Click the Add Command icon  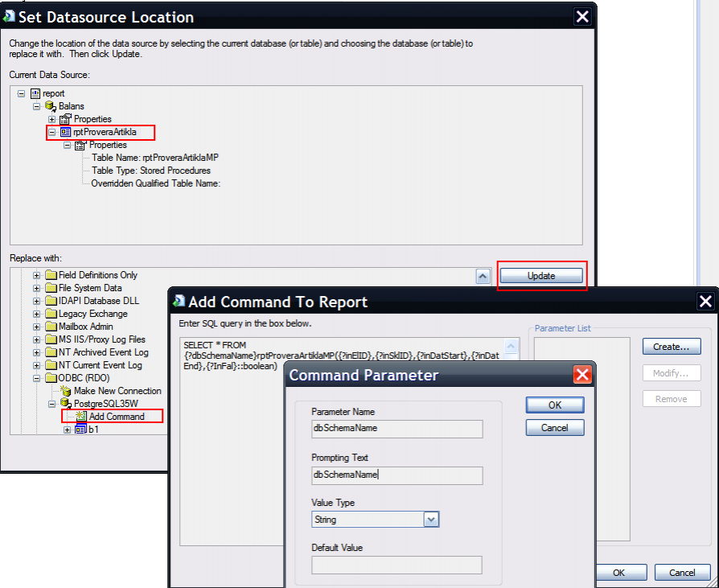81,417
